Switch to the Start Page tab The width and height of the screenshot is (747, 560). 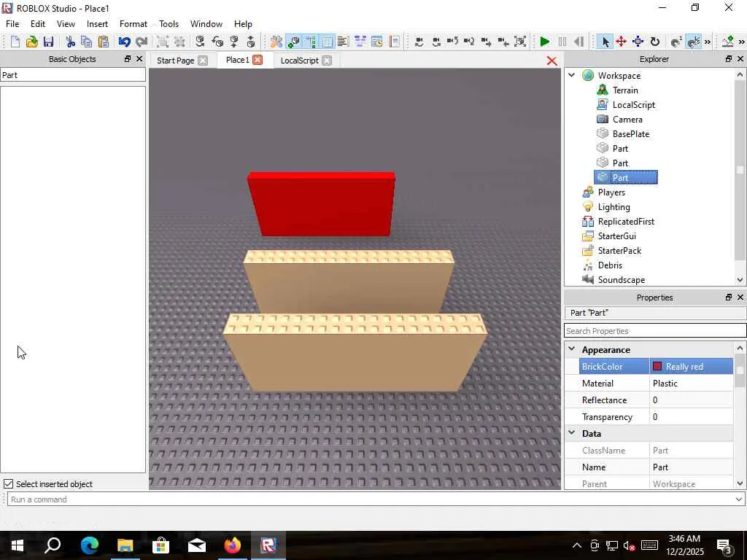tap(175, 61)
